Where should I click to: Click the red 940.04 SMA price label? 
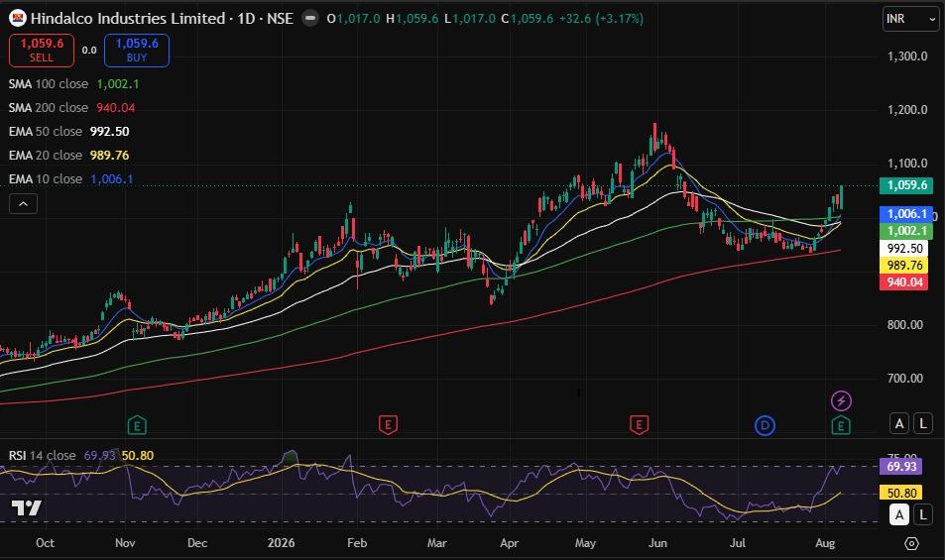pyautogui.click(x=904, y=281)
